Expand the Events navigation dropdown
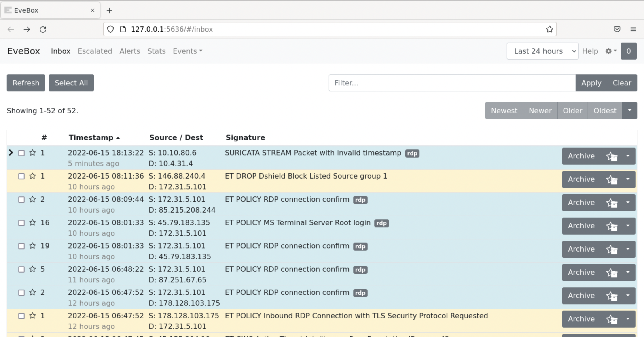This screenshot has height=337, width=644. click(x=188, y=51)
